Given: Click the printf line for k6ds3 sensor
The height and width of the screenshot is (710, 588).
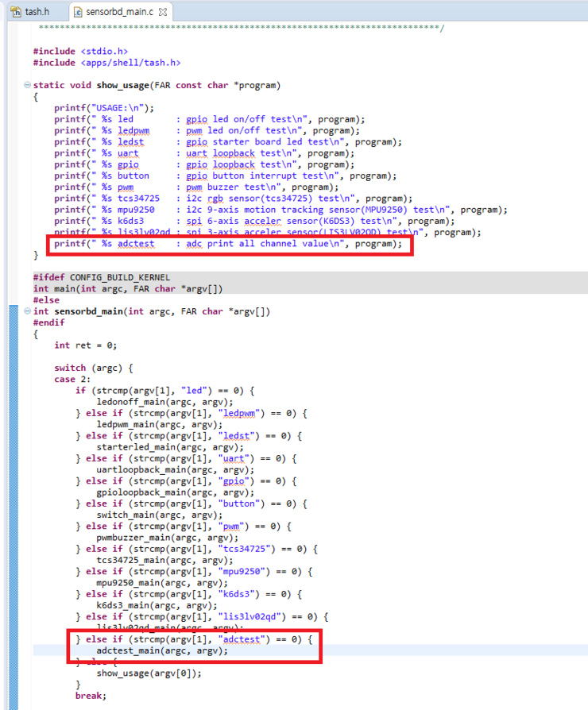Looking at the screenshot, I should click(x=254, y=221).
